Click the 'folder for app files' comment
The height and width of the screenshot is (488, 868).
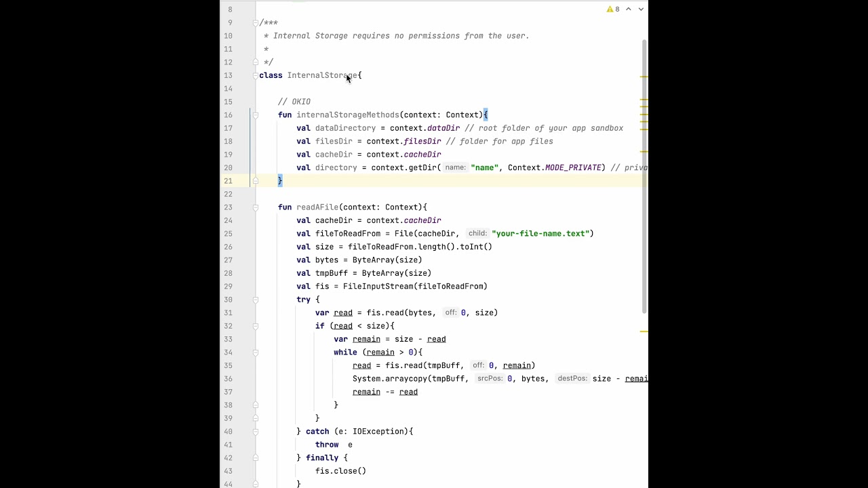point(499,141)
